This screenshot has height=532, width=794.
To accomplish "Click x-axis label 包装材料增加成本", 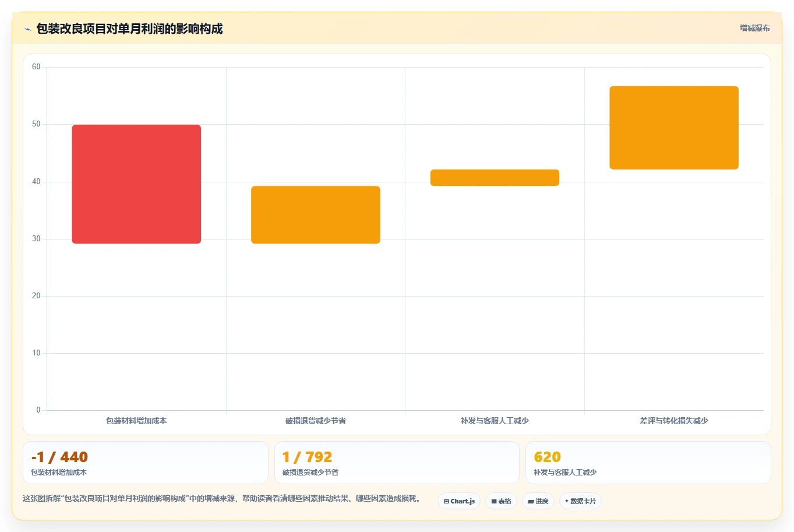I will [x=136, y=421].
